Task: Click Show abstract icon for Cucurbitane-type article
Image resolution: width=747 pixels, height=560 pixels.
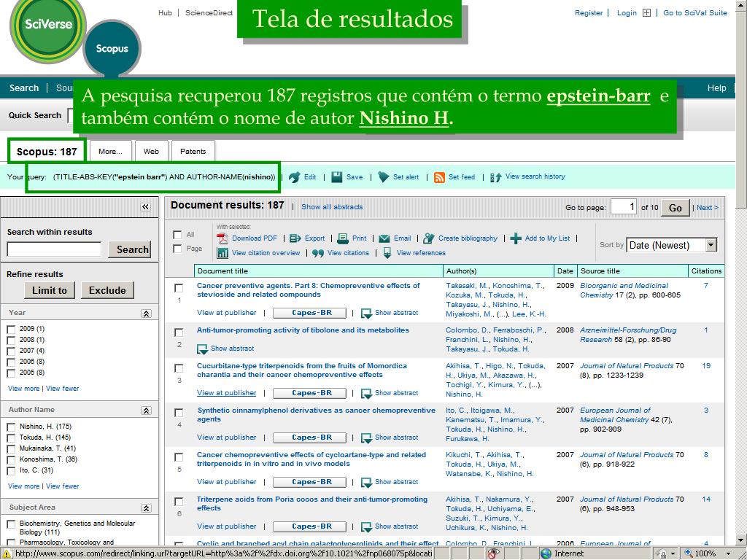Action: coord(366,394)
